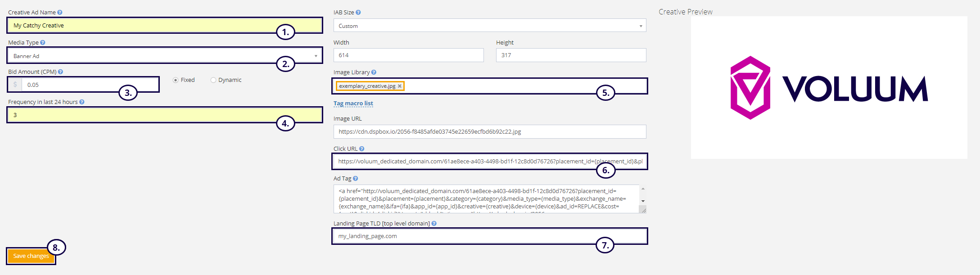
Task: Click the Media Type help icon
Action: coord(43,43)
